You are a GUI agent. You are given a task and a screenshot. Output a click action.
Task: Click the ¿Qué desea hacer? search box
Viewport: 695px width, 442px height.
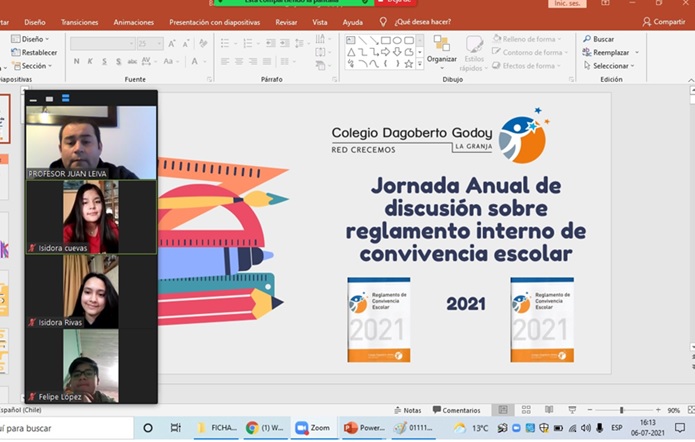[422, 22]
